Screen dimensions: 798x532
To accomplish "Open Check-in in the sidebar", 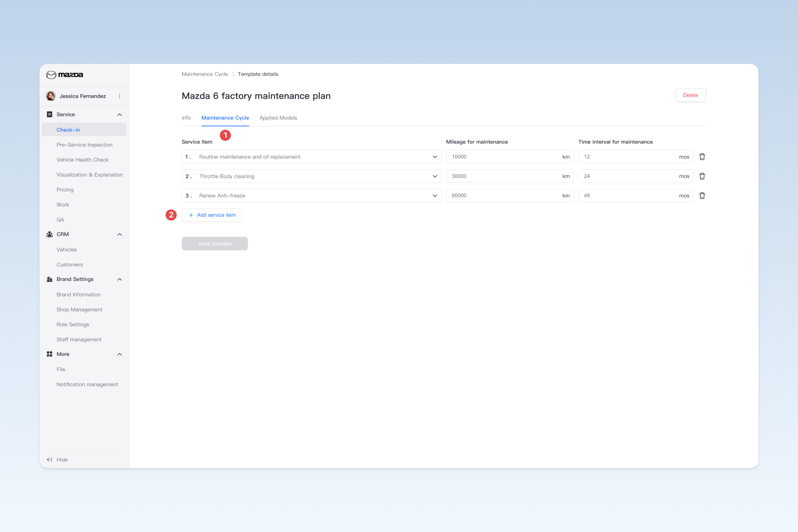I will click(84, 130).
